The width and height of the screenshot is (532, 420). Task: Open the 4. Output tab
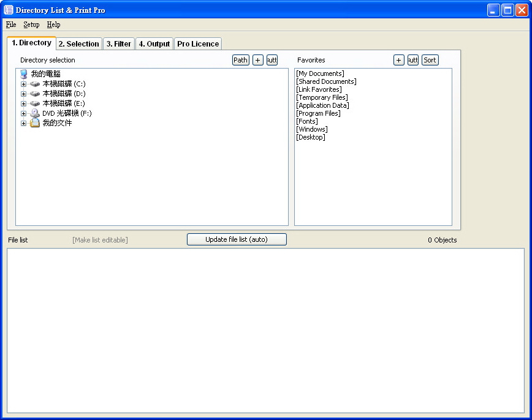point(154,44)
